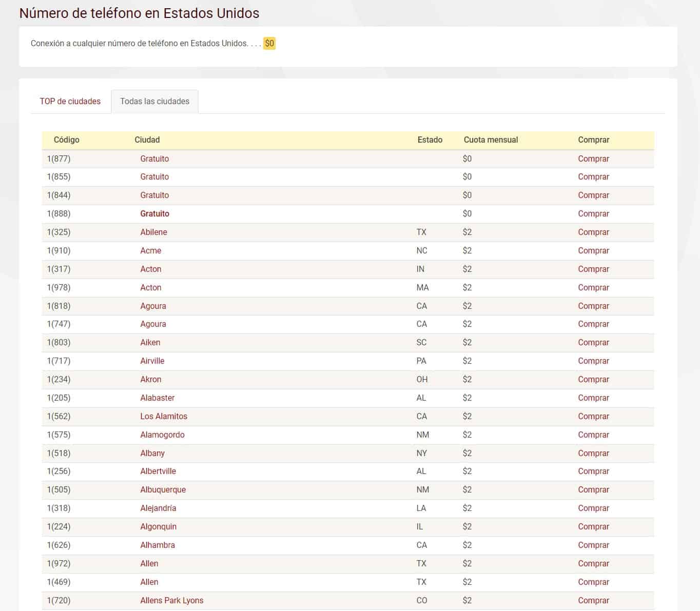Click the Ciudad column header
Screen dimensions: 700x611
[147, 140]
